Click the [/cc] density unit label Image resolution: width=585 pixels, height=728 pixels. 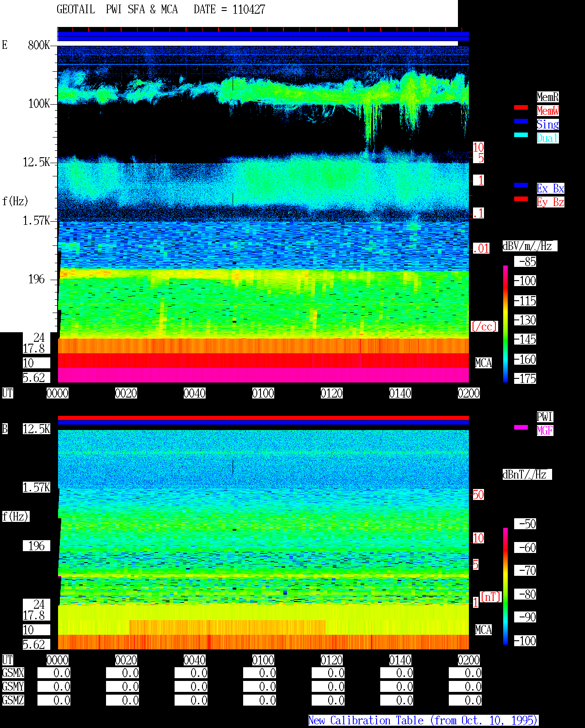click(484, 326)
